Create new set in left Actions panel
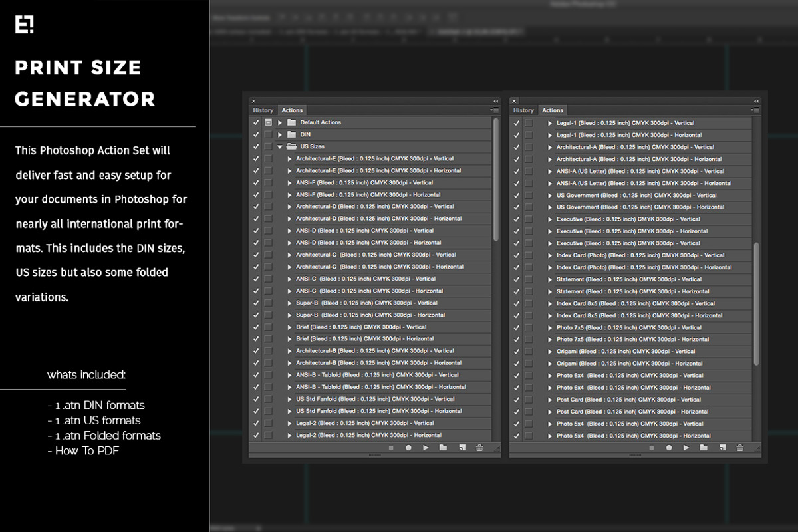The height and width of the screenshot is (532, 798). 444,448
